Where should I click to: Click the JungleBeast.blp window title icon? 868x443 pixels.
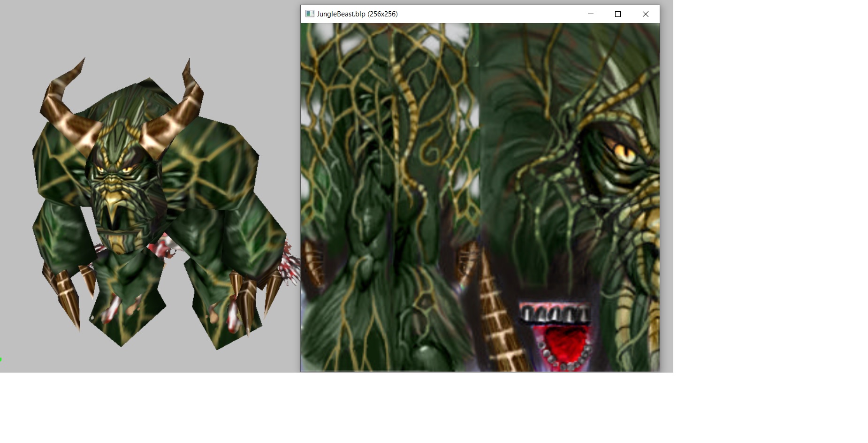coord(310,14)
